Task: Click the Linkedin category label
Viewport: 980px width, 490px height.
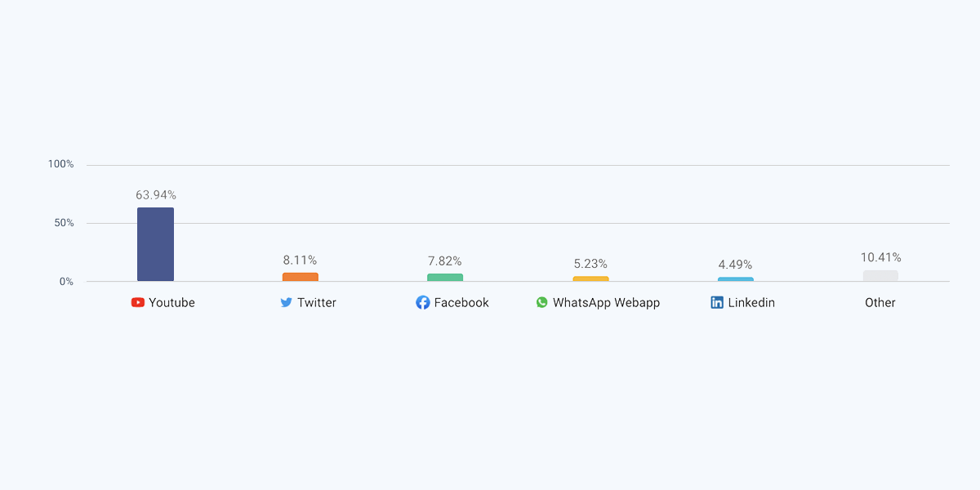Action: coord(751,302)
